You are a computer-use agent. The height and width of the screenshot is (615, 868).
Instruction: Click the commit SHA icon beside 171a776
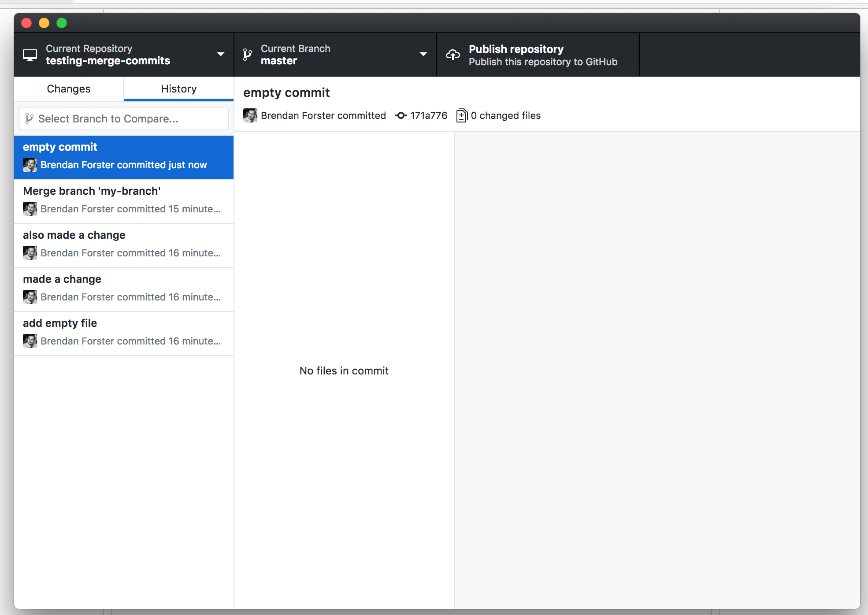[401, 115]
